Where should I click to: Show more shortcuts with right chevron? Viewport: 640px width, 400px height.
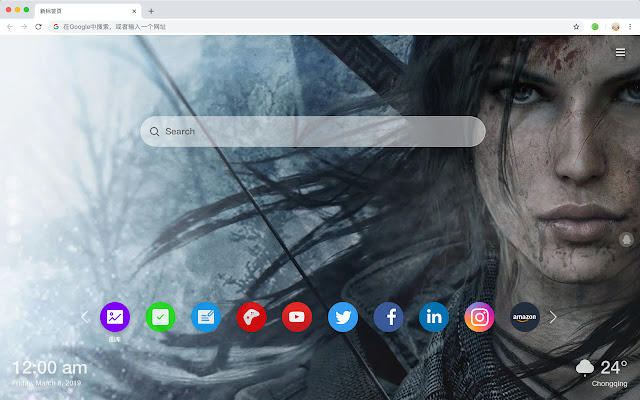tap(553, 317)
